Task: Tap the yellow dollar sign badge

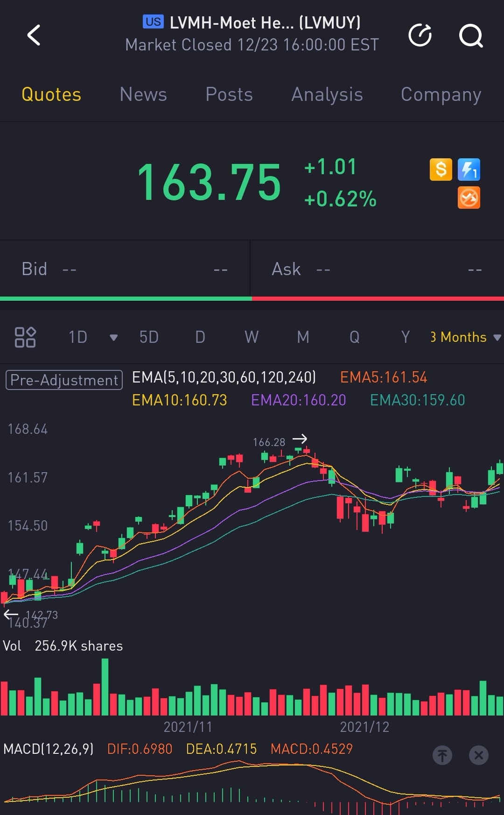Action: pos(441,170)
